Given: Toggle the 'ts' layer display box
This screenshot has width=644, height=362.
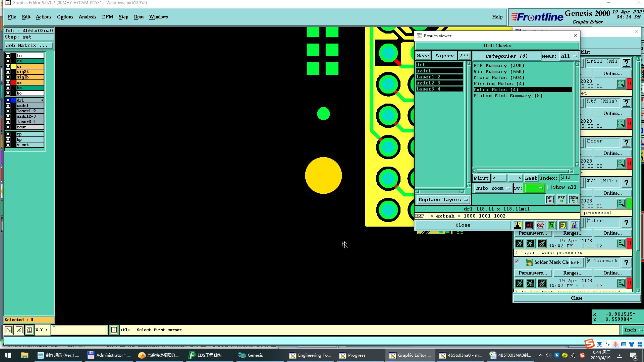Looking at the screenshot, I should click(8, 61).
